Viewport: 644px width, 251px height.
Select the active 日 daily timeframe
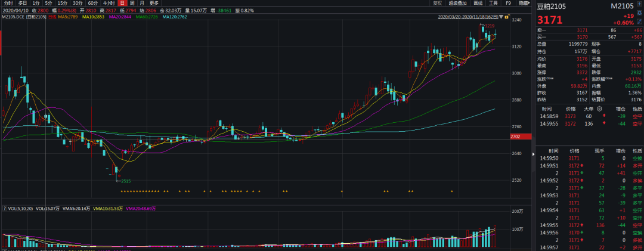point(122,3)
